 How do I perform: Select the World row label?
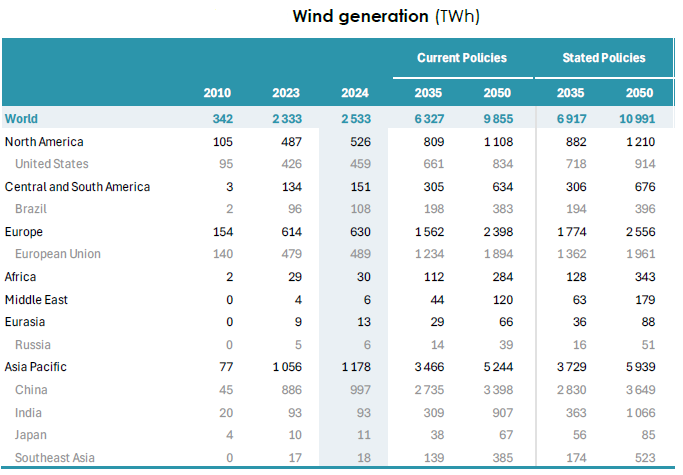pos(22,119)
